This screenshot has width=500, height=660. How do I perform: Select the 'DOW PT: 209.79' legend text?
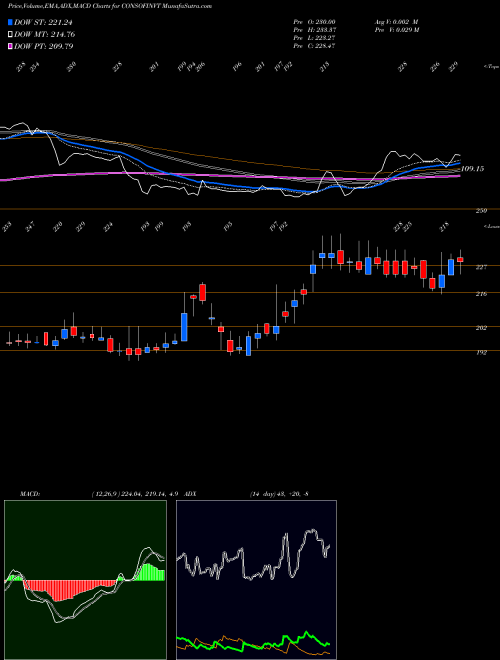44,46
